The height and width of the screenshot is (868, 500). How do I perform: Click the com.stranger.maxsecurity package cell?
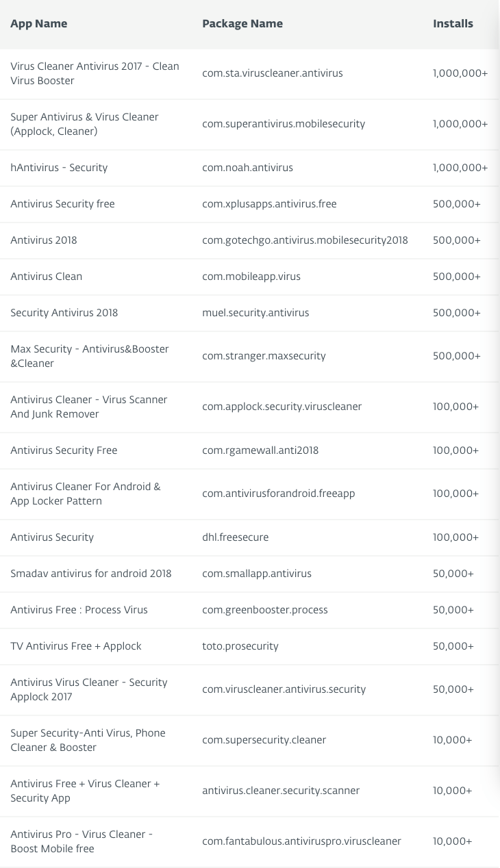coord(264,356)
